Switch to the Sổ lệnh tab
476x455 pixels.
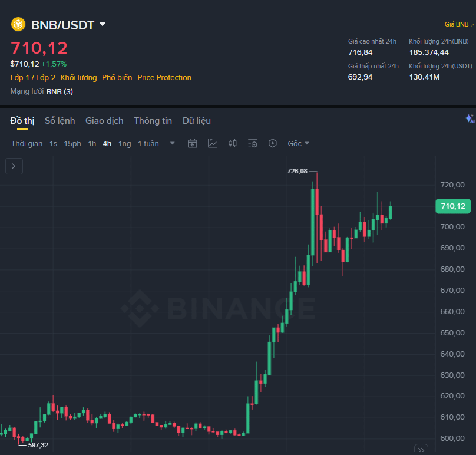click(60, 121)
